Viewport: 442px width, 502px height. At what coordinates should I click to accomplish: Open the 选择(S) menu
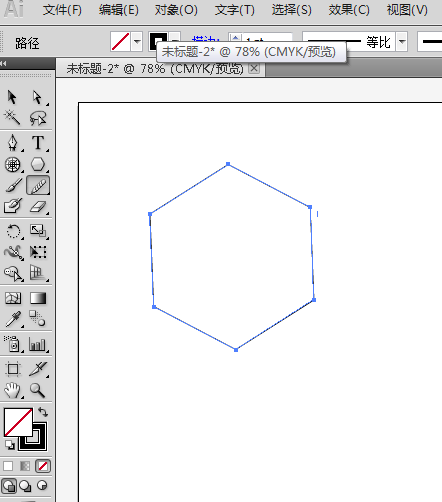[x=292, y=10]
